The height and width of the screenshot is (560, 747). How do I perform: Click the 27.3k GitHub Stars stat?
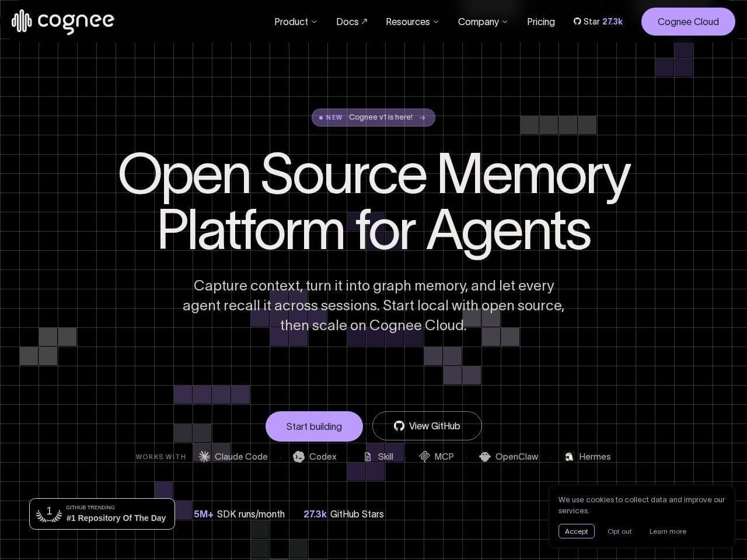point(344,514)
